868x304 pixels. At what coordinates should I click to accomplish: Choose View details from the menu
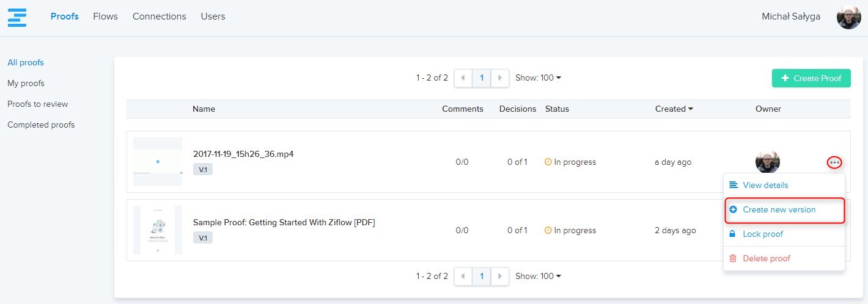coord(765,186)
